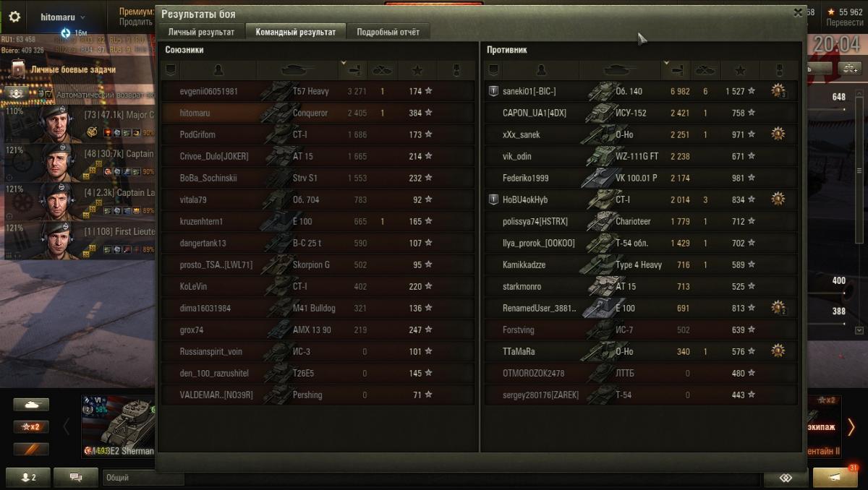
Task: Sort allies by tanks destroyed column
Action: 382,70
